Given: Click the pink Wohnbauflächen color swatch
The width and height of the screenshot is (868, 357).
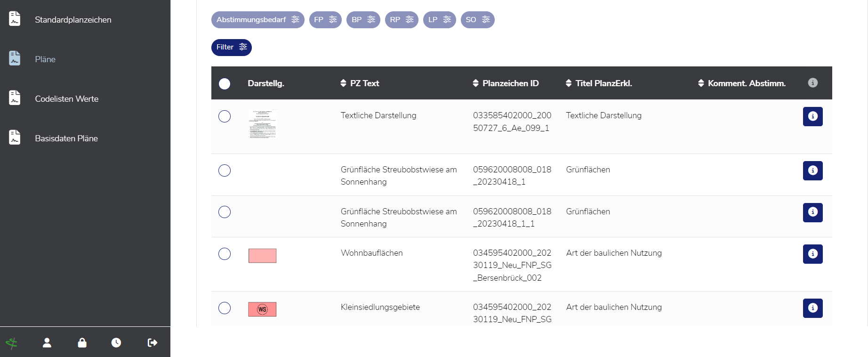Looking at the screenshot, I should point(262,256).
